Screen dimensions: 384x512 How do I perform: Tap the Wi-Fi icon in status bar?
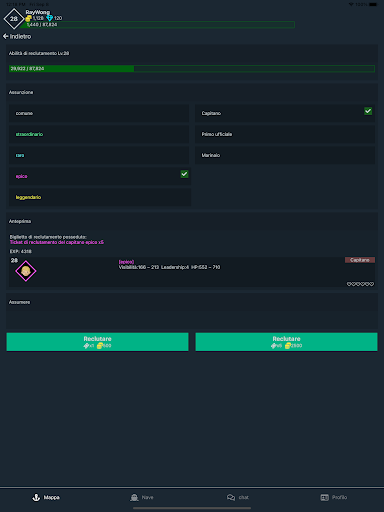coord(351,4)
